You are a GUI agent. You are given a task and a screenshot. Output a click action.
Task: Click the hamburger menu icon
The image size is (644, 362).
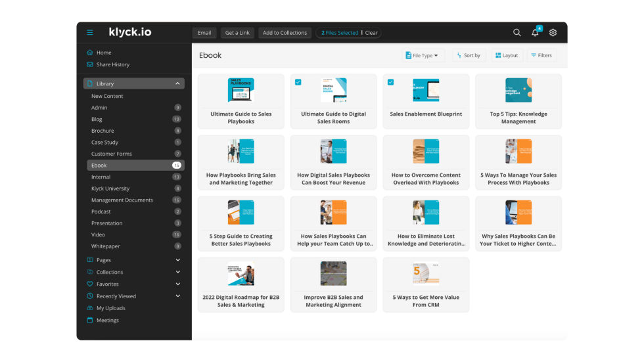tap(90, 32)
